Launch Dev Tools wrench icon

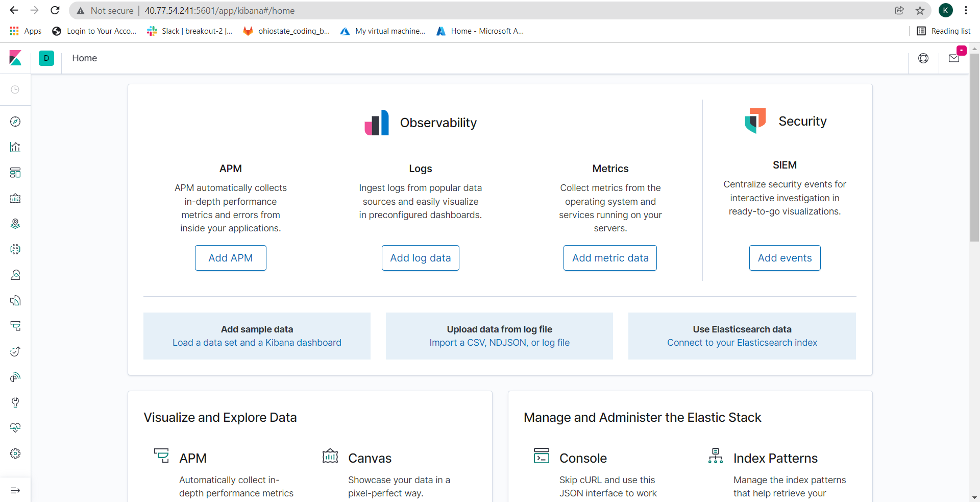point(15,402)
